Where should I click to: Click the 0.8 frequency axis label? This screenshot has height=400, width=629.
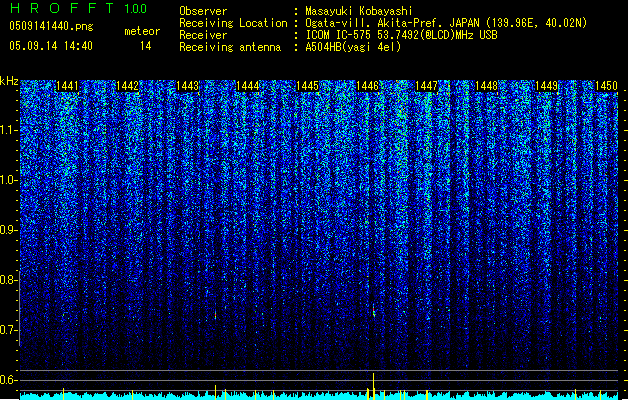pos(9,280)
